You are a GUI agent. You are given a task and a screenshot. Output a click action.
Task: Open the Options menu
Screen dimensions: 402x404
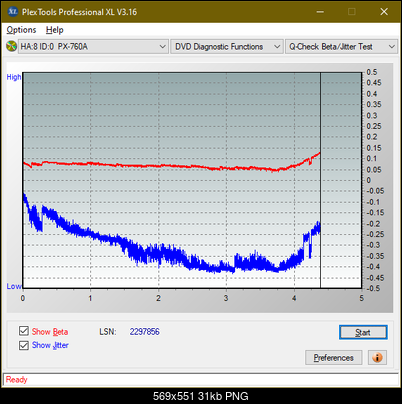pos(21,30)
